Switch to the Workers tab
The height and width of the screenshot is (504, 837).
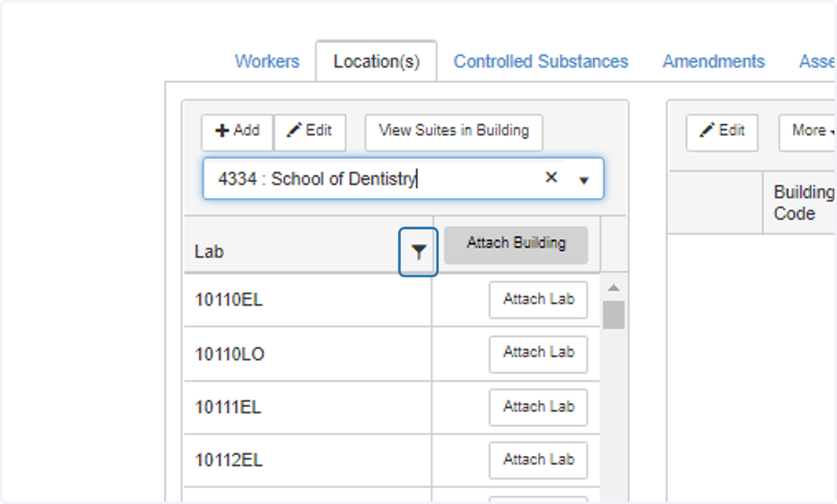click(x=267, y=62)
